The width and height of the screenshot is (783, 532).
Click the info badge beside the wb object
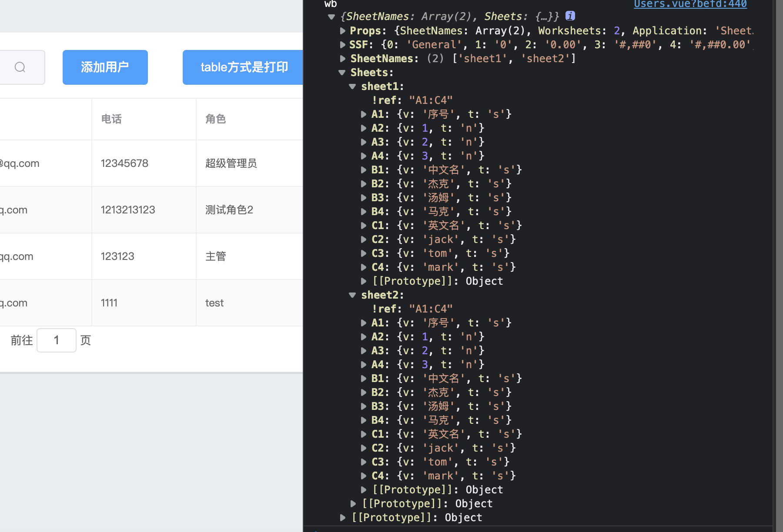click(x=570, y=16)
